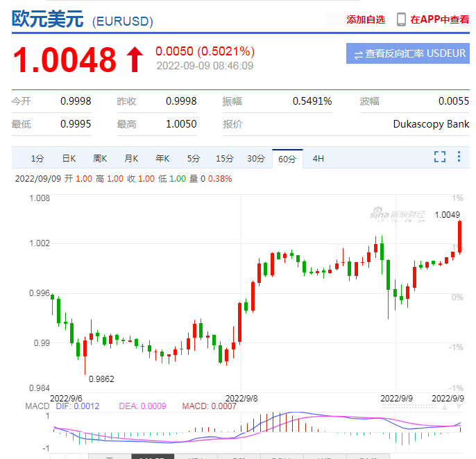Switch to the 1分 chart tab
The width and height of the screenshot is (476, 459).
point(37,158)
